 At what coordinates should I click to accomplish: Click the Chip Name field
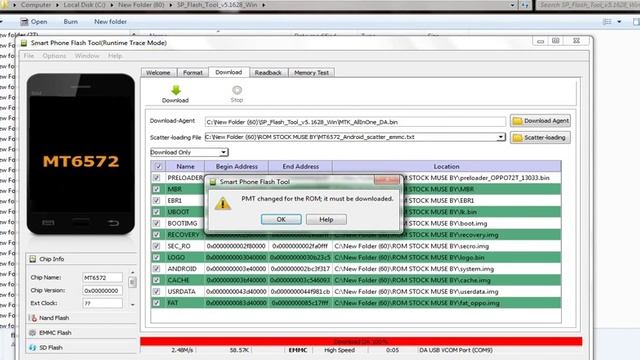click(102, 278)
